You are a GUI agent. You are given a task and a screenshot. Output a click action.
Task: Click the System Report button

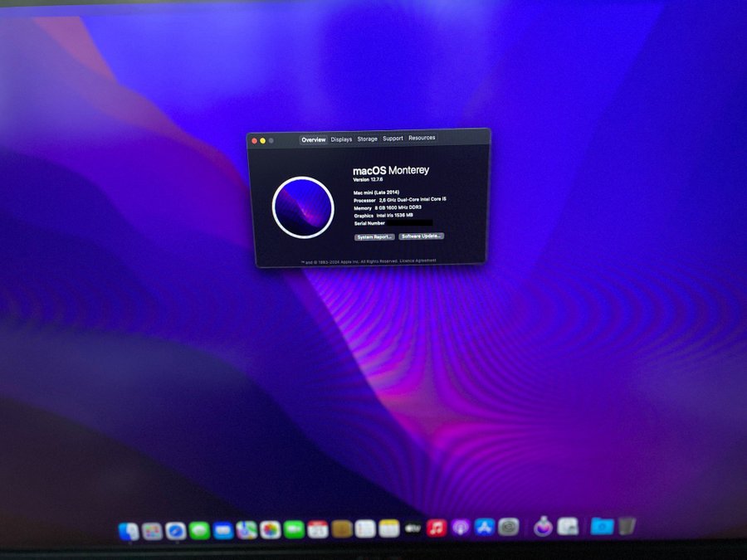374,237
